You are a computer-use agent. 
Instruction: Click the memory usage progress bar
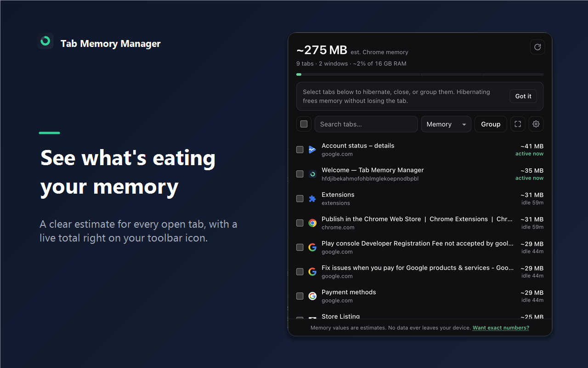point(420,74)
